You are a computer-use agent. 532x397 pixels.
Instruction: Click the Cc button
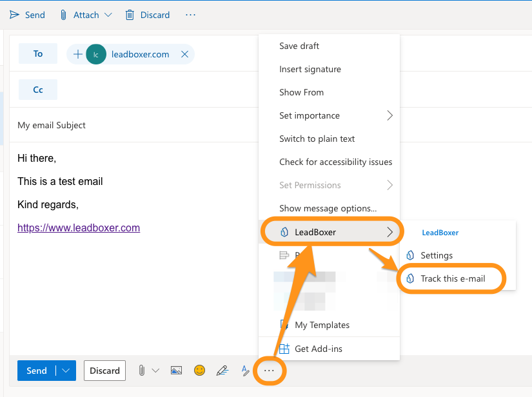pos(38,90)
